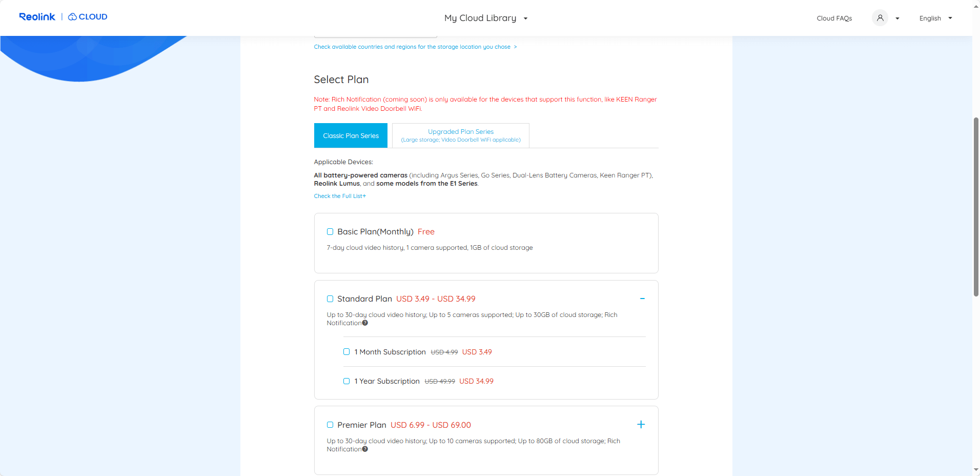Click the page vertical scrollbar thumb
The height and width of the screenshot is (476, 980).
(x=976, y=207)
